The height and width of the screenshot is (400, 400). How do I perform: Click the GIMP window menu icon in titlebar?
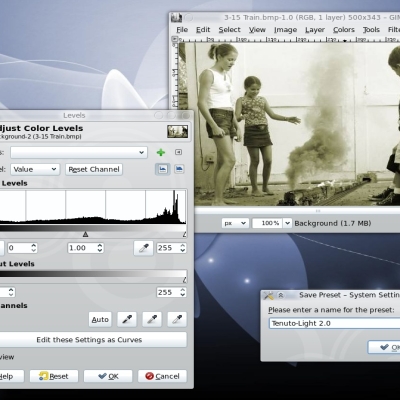(x=177, y=17)
